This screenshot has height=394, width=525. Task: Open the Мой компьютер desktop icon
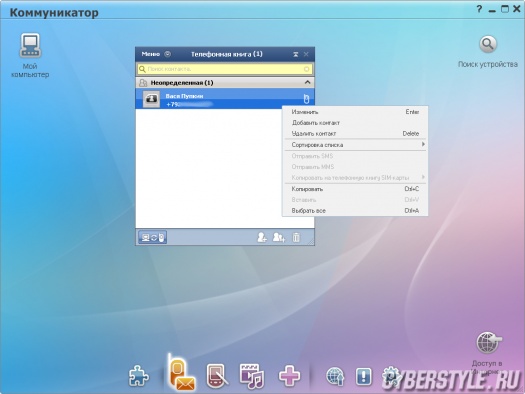click(30, 45)
